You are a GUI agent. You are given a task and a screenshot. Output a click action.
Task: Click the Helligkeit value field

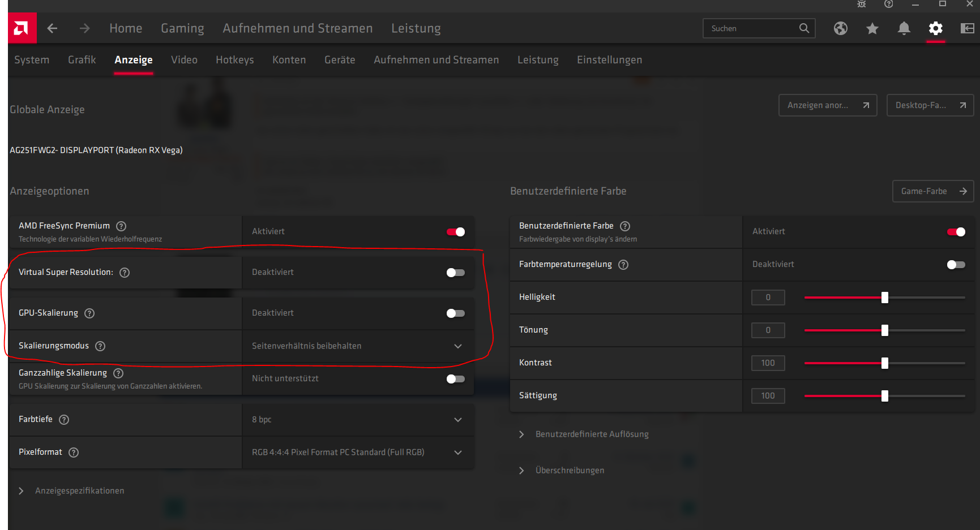pos(768,298)
